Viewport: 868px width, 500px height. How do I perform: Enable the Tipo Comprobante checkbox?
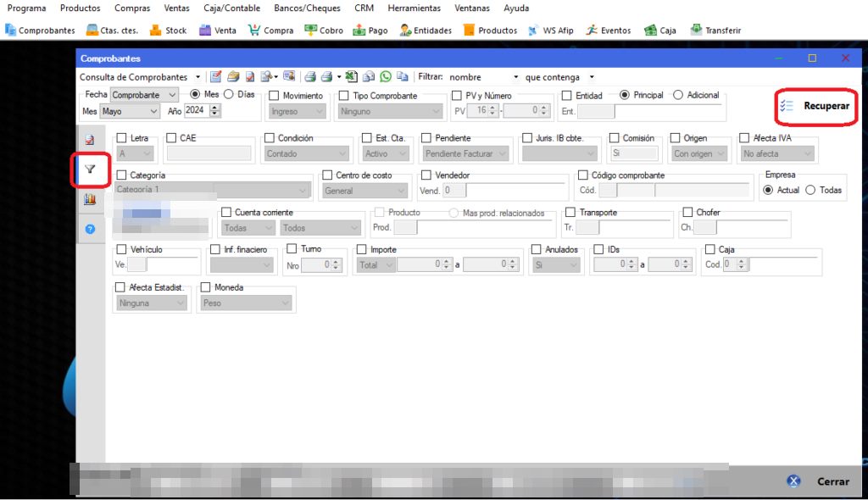tap(344, 96)
